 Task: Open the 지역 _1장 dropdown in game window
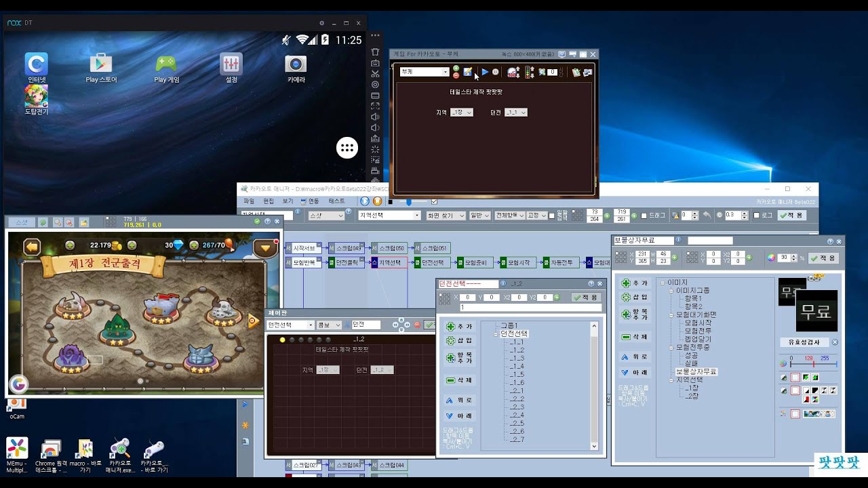(461, 113)
